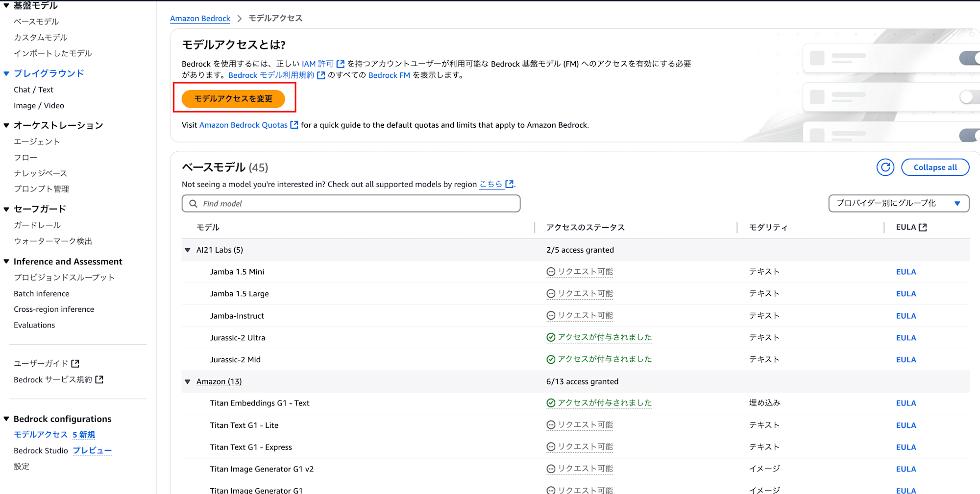980x494 pixels.
Task: Collapse the Bedrock configurations section
Action: pyautogui.click(x=6, y=419)
